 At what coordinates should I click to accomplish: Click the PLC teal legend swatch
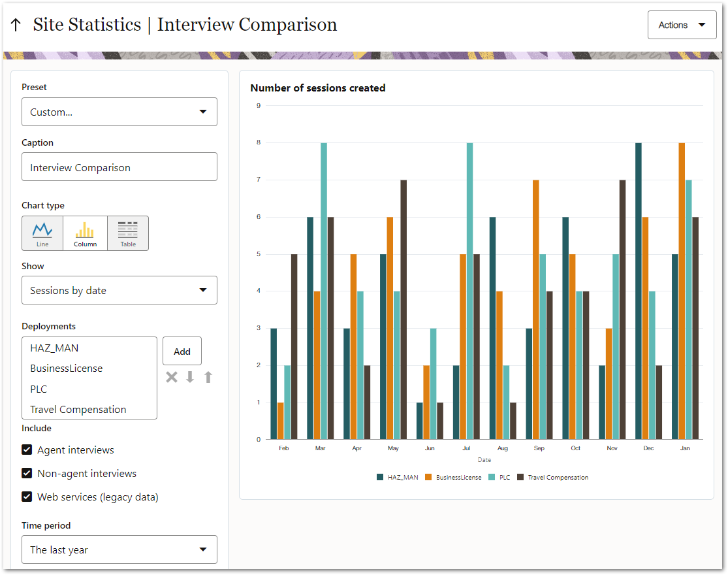pos(492,477)
